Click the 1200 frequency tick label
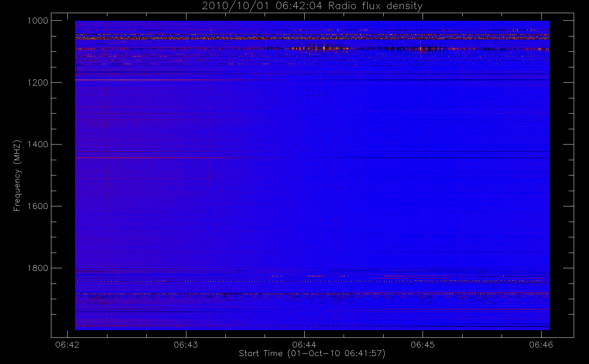The width and height of the screenshot is (589, 364). 38,83
